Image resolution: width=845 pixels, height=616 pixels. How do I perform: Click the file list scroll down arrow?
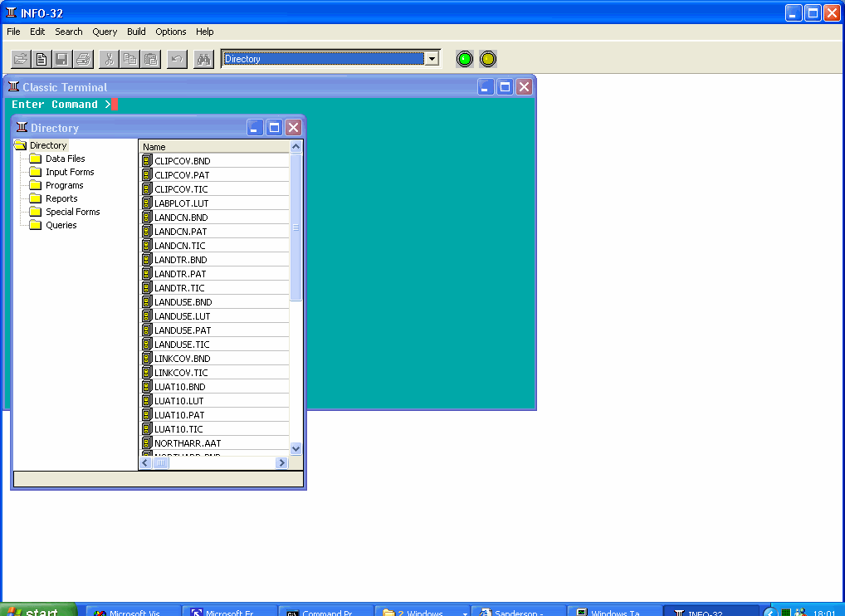click(x=296, y=448)
